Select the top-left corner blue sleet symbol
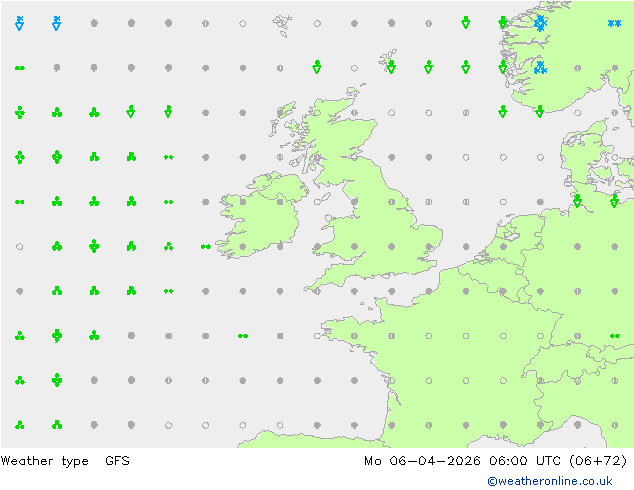Viewport: 634px width, 490px height. click(x=19, y=23)
